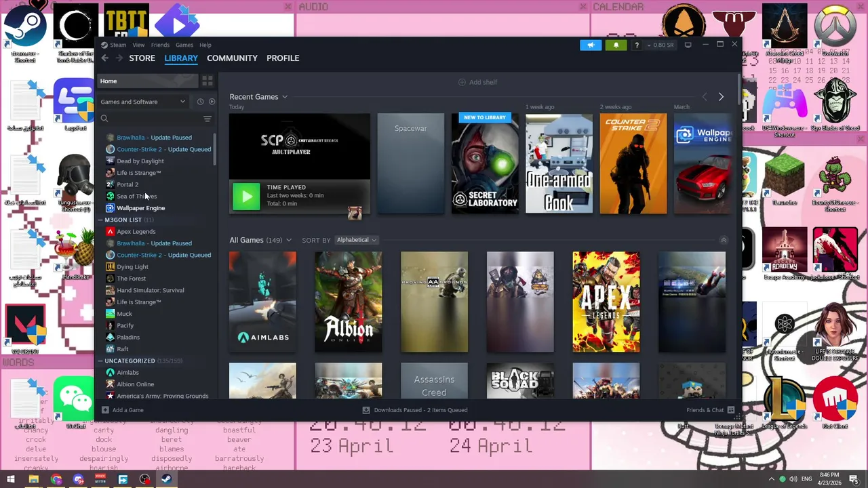Switch to the STORE tab
Image resolution: width=868 pixels, height=488 pixels.
tap(142, 58)
